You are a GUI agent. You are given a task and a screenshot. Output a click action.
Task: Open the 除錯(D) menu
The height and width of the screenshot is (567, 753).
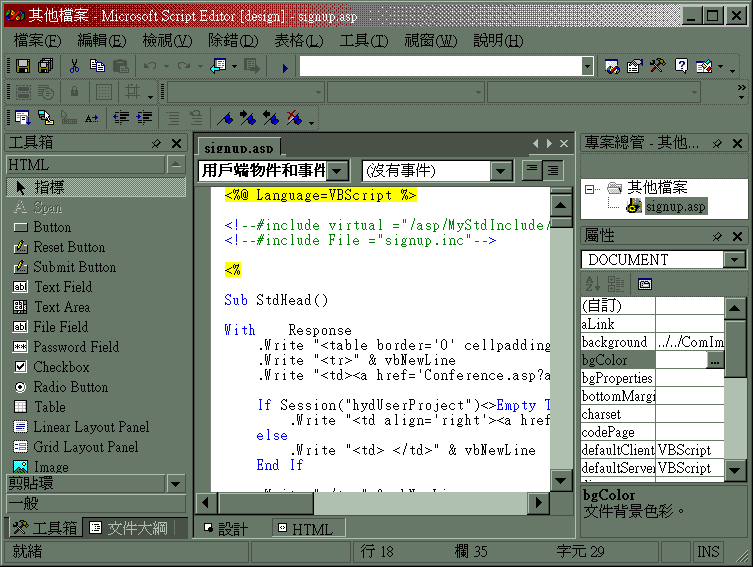pyautogui.click(x=233, y=41)
